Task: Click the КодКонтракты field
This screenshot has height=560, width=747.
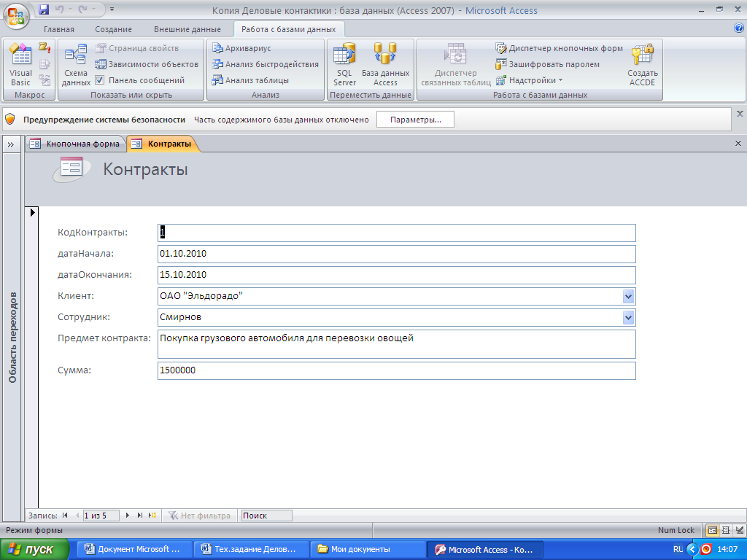Action: (x=396, y=233)
